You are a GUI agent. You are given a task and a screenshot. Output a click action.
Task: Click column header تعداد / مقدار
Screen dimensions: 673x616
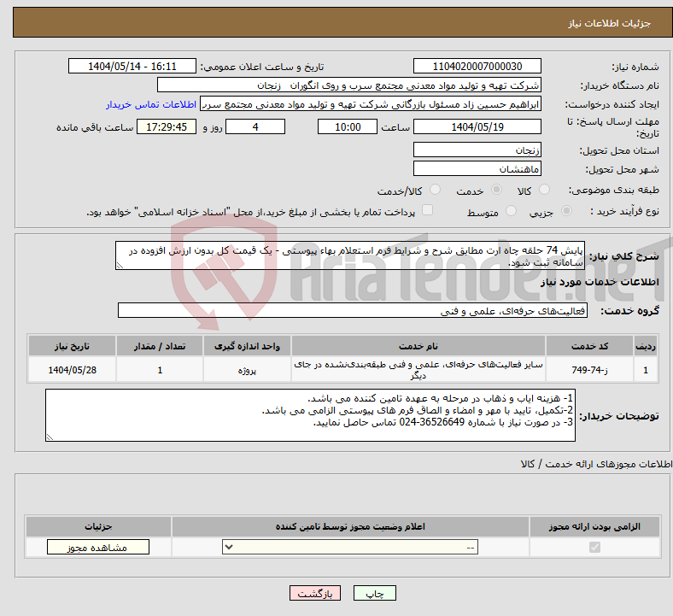click(160, 346)
